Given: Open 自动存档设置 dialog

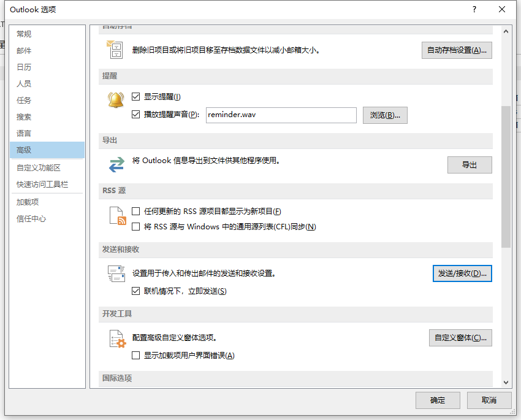Looking at the screenshot, I should [457, 50].
